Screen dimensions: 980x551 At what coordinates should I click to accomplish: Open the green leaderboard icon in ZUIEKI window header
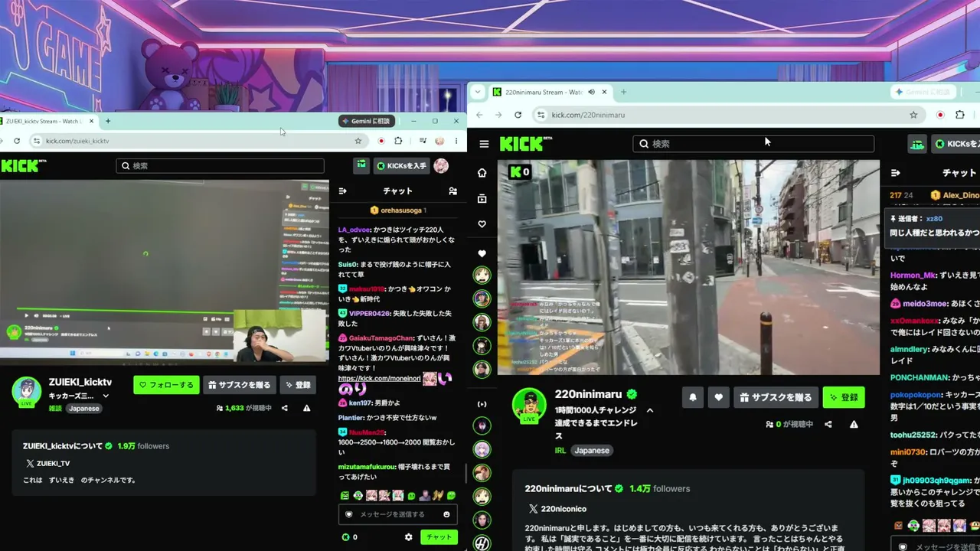(x=361, y=165)
